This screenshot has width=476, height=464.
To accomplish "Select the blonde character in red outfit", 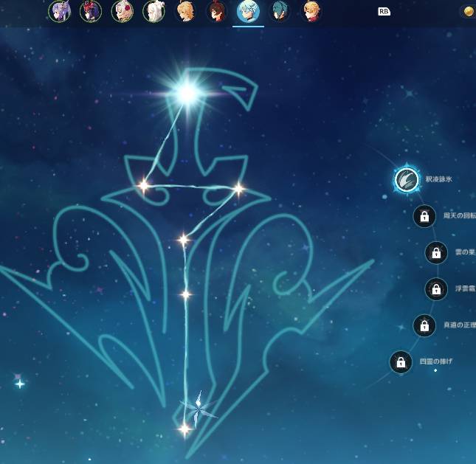I will coord(311,12).
